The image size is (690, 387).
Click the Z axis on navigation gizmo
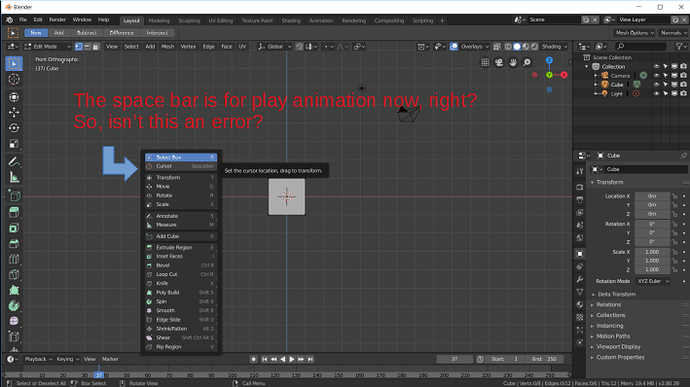pos(549,60)
